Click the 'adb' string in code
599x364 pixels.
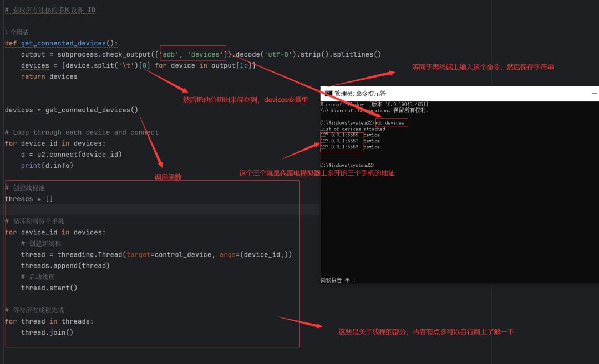coord(169,54)
